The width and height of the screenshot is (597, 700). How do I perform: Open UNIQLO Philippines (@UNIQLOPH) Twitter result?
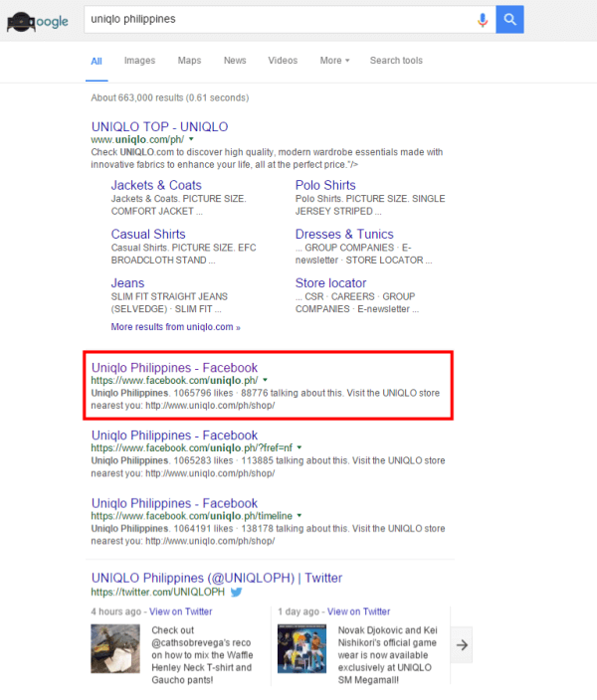[x=217, y=578]
